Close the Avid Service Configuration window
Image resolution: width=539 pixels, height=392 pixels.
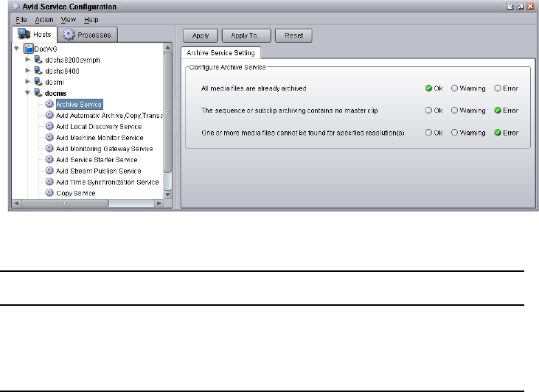530,7
